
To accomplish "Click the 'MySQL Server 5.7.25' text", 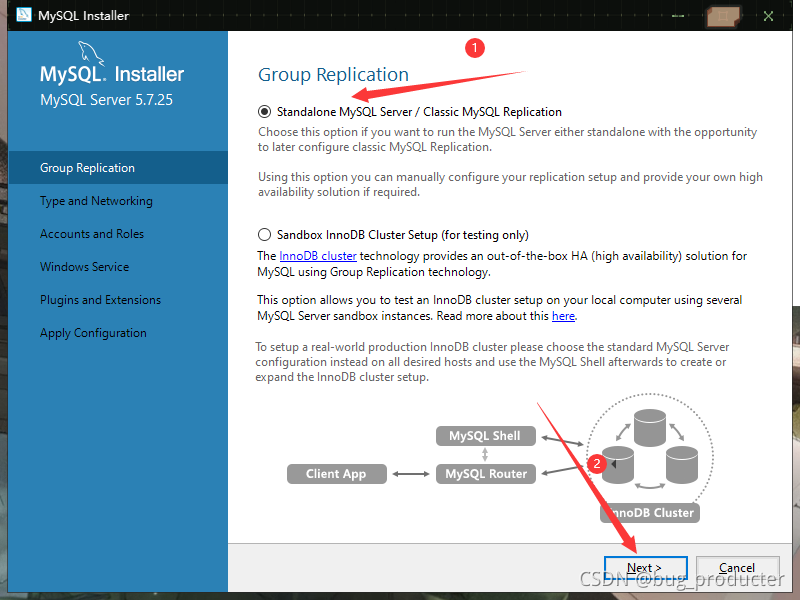I will click(x=106, y=99).
